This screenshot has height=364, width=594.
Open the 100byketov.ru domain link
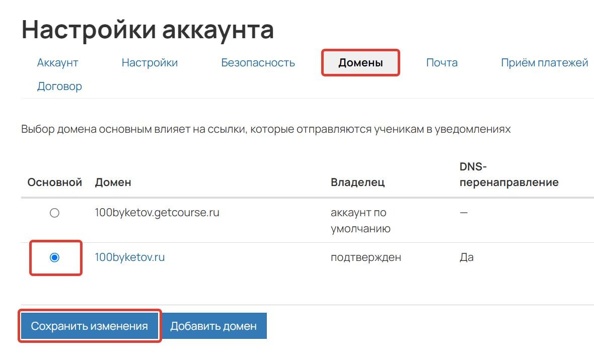(129, 257)
